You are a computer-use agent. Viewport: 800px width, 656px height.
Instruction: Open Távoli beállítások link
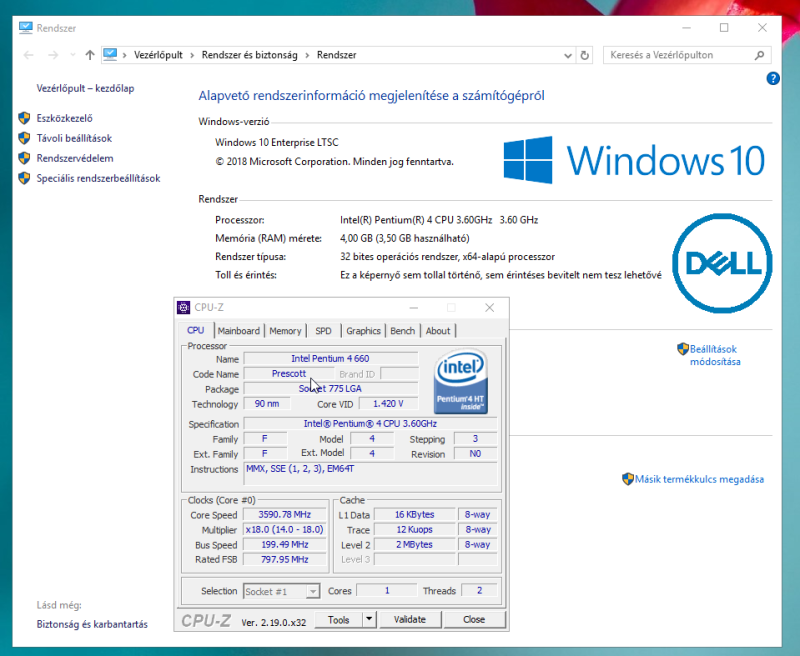click(x=74, y=138)
